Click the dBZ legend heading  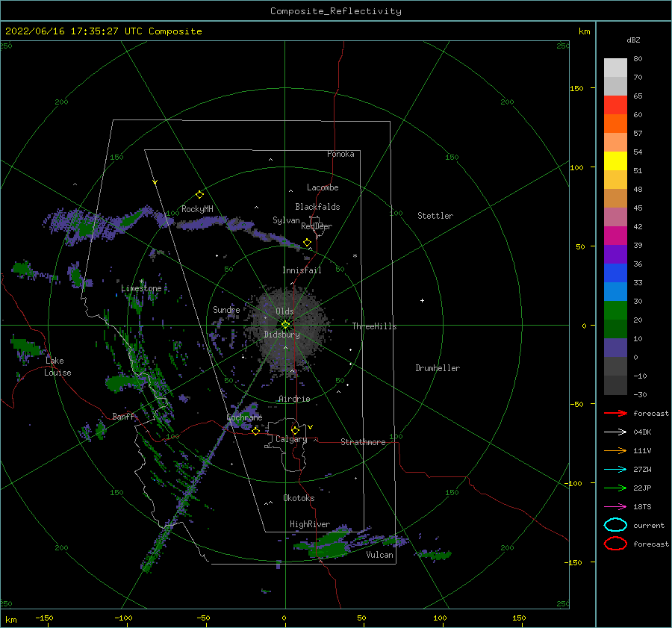(633, 40)
